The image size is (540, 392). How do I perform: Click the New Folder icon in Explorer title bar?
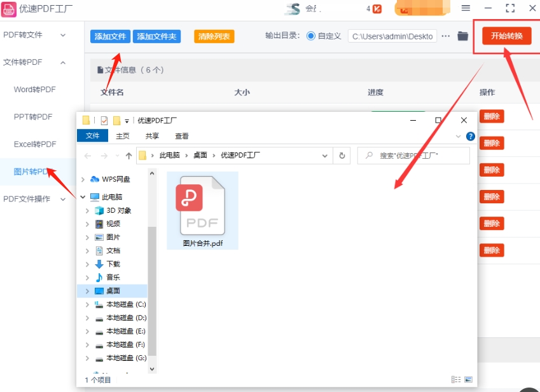point(117,121)
